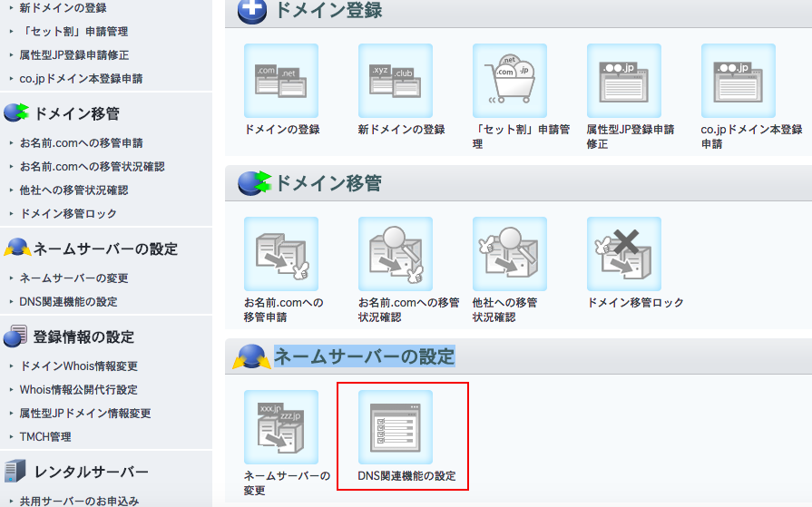The image size is (812, 507).
Task: Open Whois情報公開代行設定 in the sidebar
Action: pyautogui.click(x=79, y=389)
